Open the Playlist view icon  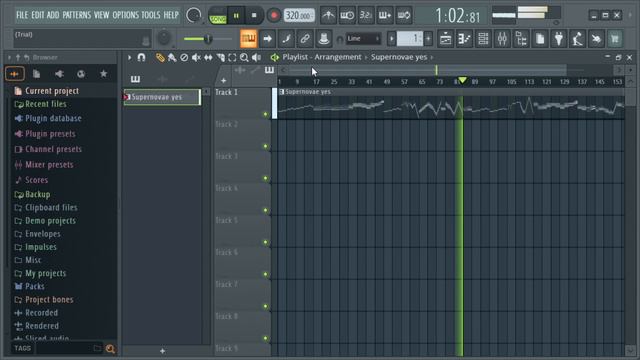click(x=446, y=39)
